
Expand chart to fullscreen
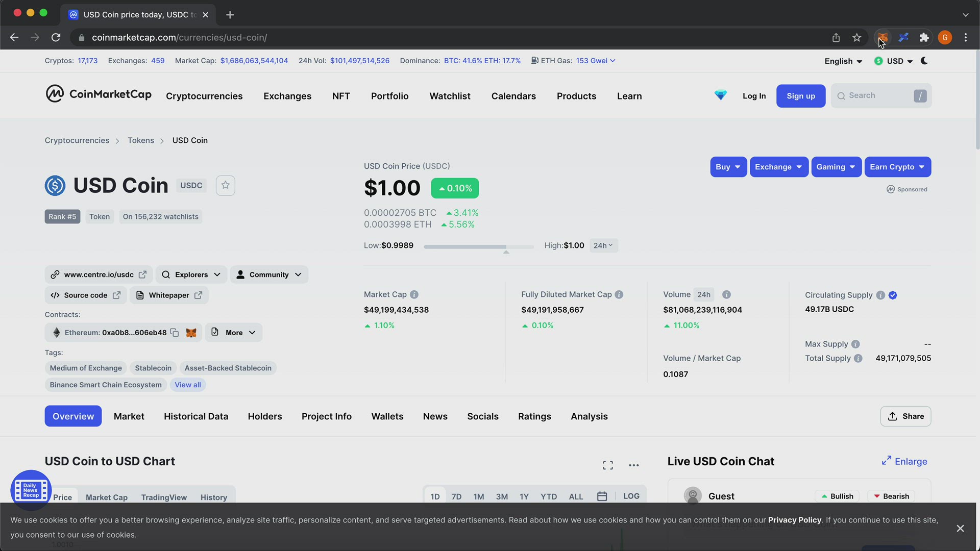click(608, 465)
